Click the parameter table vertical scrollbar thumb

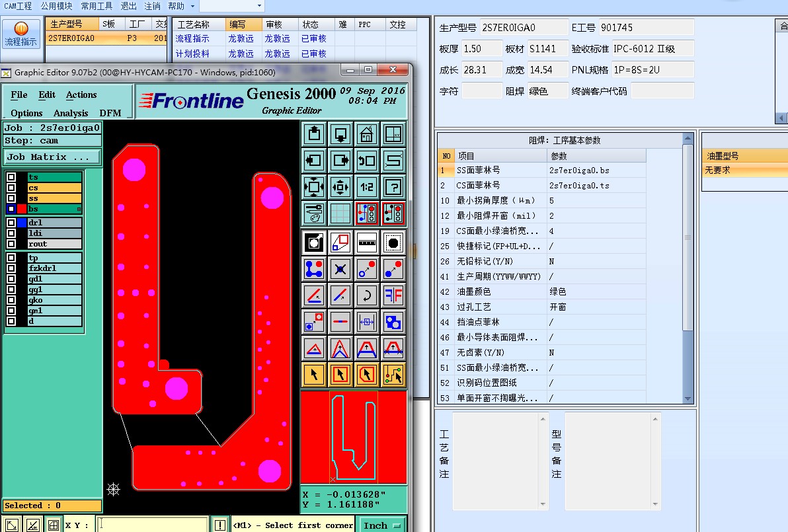point(688,237)
